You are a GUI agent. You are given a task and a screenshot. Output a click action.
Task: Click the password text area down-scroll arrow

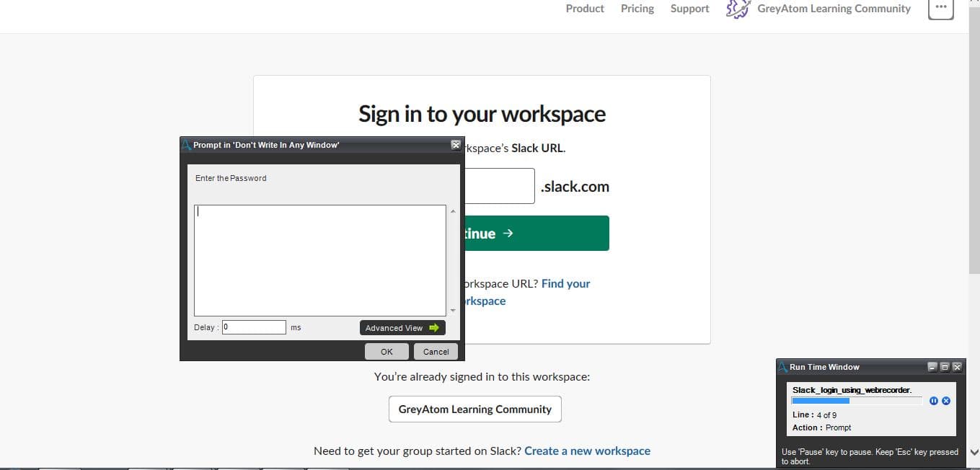pyautogui.click(x=453, y=311)
